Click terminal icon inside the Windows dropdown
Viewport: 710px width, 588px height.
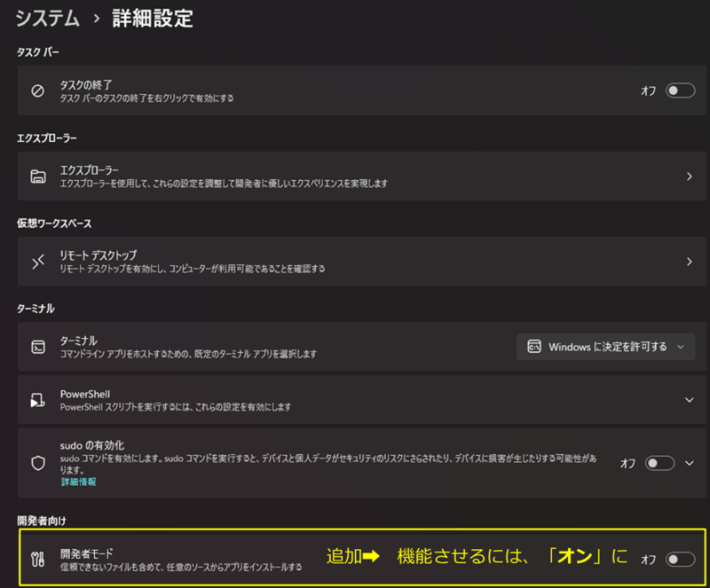[x=534, y=347]
